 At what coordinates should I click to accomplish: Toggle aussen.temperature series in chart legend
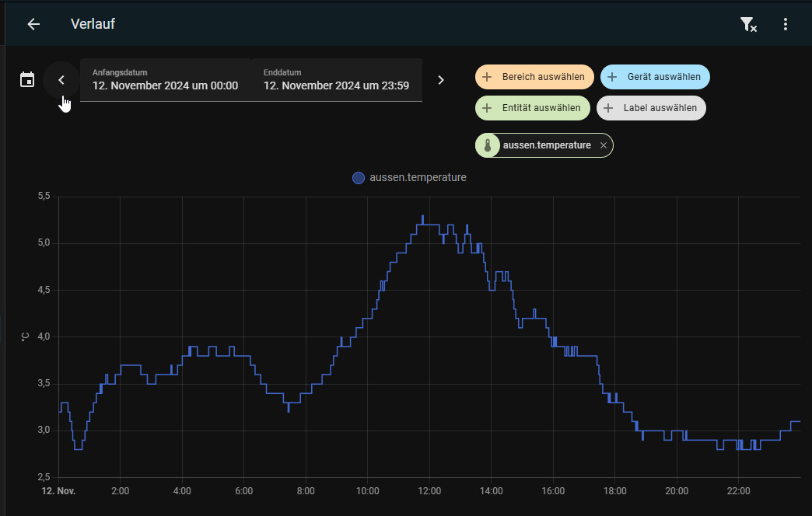(x=418, y=178)
